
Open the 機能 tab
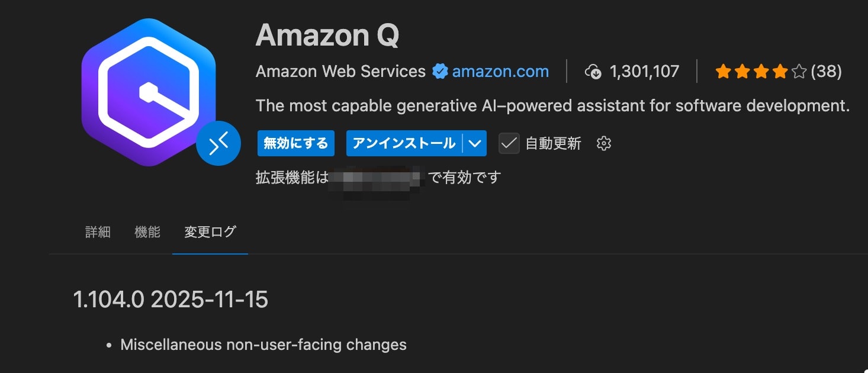click(147, 232)
